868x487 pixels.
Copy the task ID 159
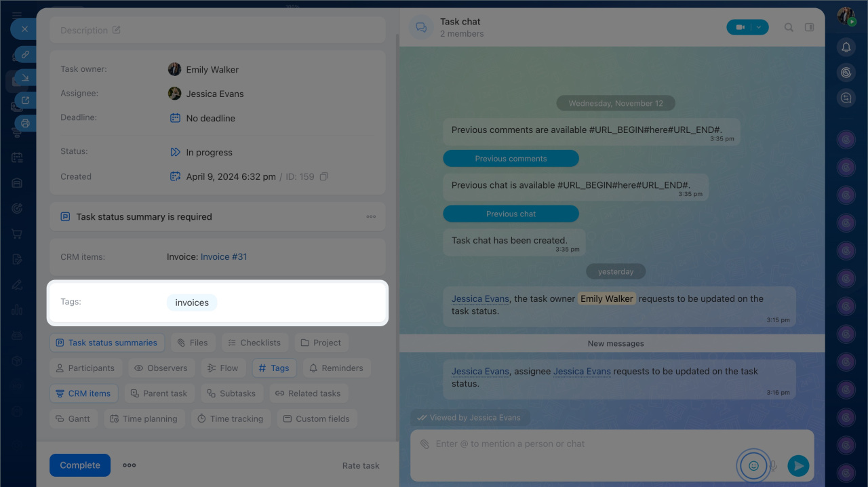pyautogui.click(x=324, y=177)
